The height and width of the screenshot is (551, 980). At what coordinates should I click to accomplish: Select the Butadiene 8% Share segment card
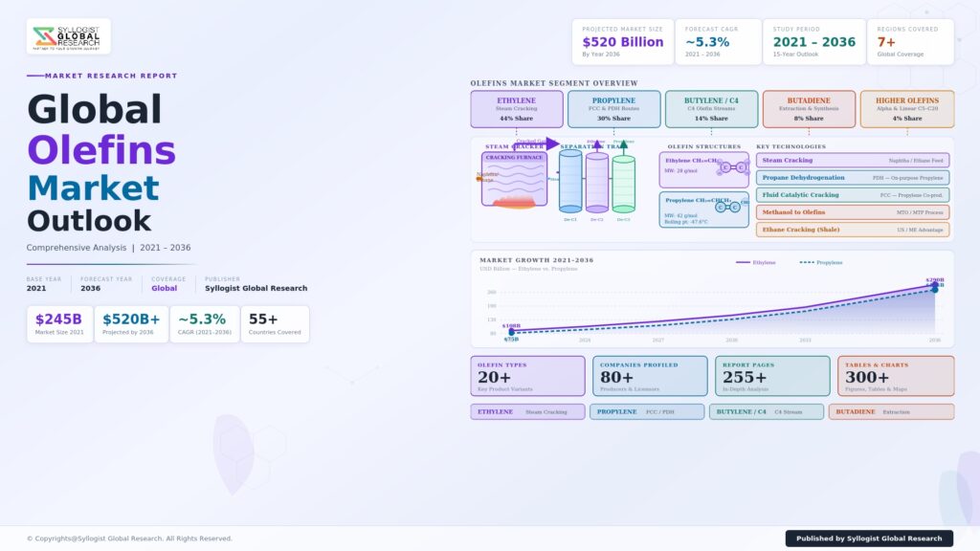(x=809, y=109)
